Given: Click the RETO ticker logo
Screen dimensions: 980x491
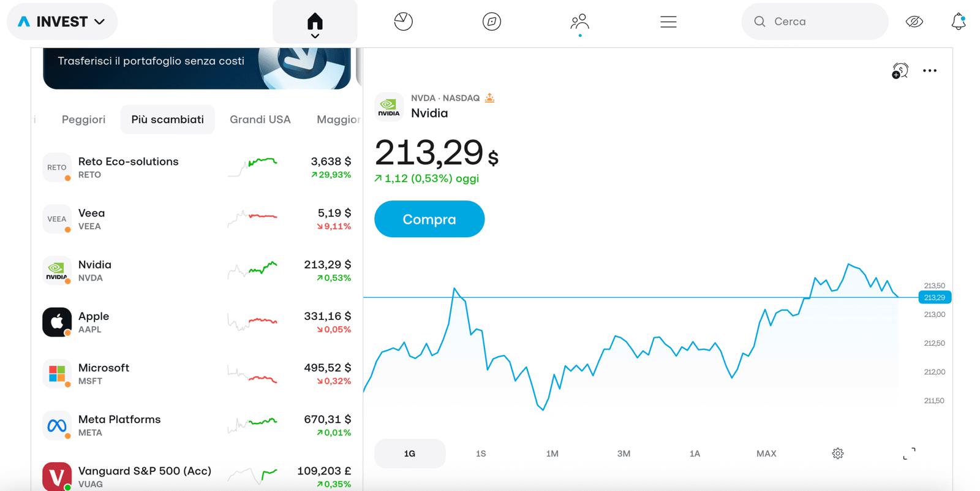Looking at the screenshot, I should (x=57, y=167).
